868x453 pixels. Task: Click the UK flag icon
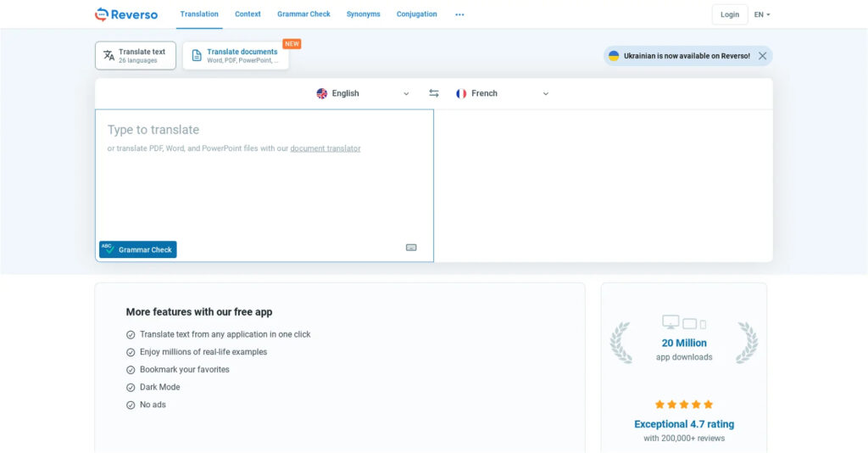click(322, 93)
